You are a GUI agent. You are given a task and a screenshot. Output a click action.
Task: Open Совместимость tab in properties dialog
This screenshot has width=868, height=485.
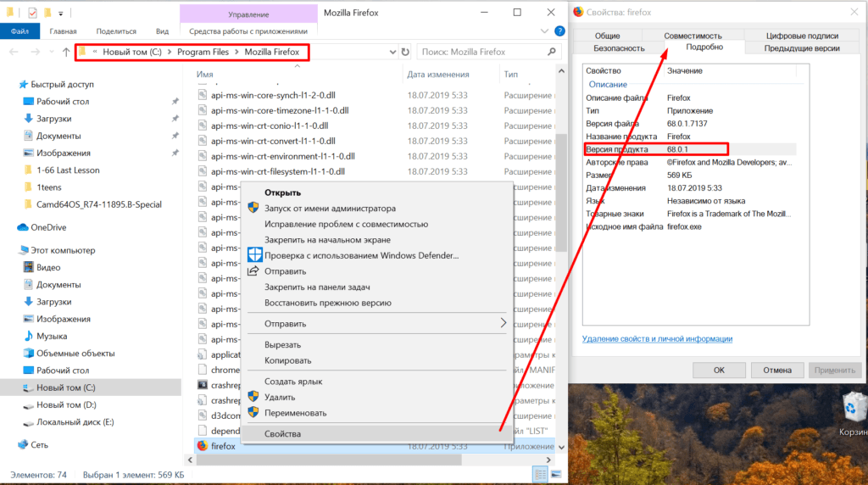point(693,36)
